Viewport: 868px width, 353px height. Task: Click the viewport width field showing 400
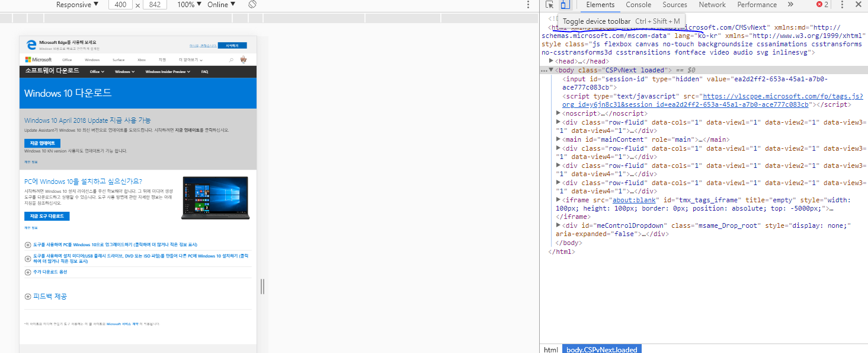[121, 5]
